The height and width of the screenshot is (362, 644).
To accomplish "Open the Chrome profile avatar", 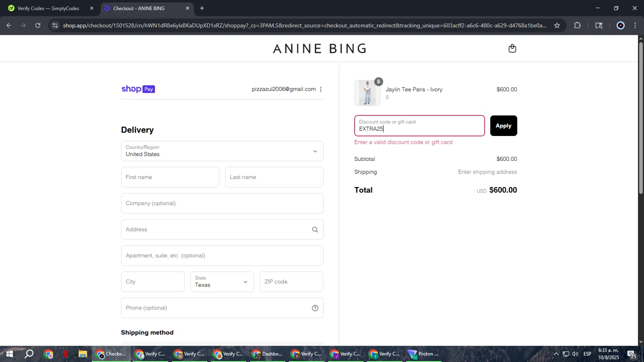I will (x=620, y=25).
